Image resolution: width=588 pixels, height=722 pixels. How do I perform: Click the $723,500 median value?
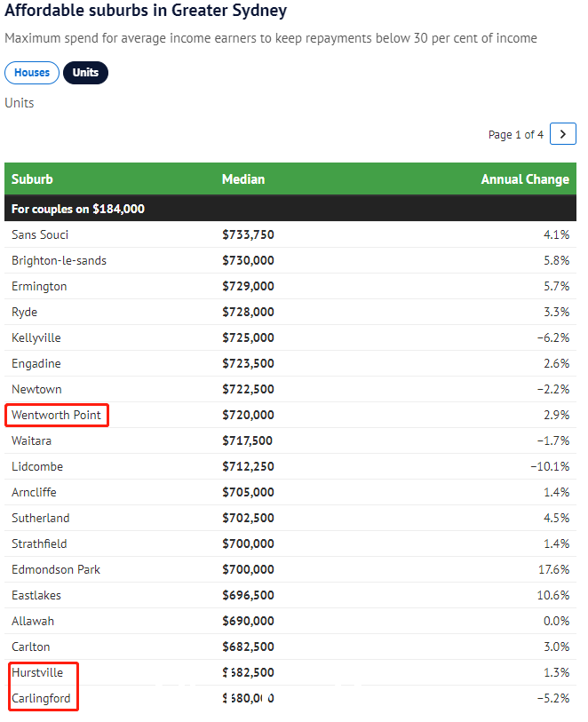pyautogui.click(x=248, y=364)
